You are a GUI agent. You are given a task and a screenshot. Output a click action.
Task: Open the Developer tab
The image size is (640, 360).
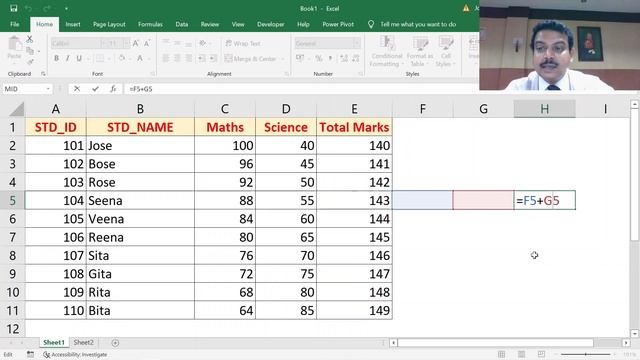point(271,24)
